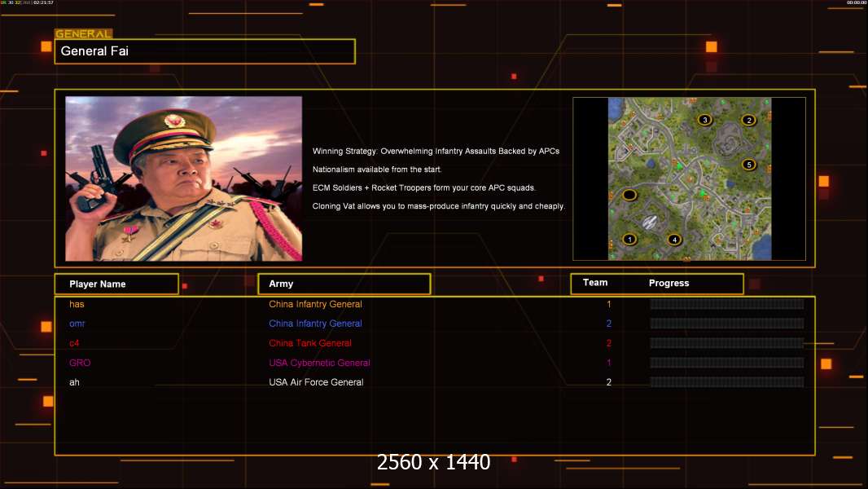The image size is (868, 489).
Task: Click the General Fai name field
Action: [x=205, y=51]
